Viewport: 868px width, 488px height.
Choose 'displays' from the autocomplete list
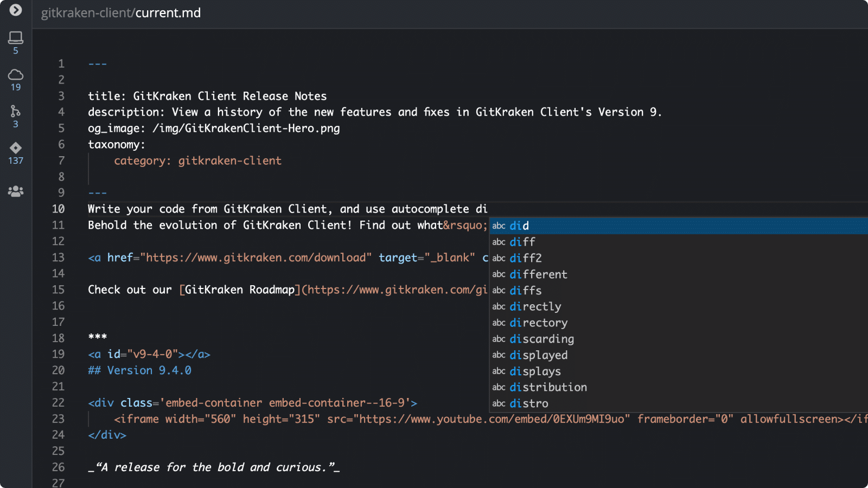click(679, 371)
